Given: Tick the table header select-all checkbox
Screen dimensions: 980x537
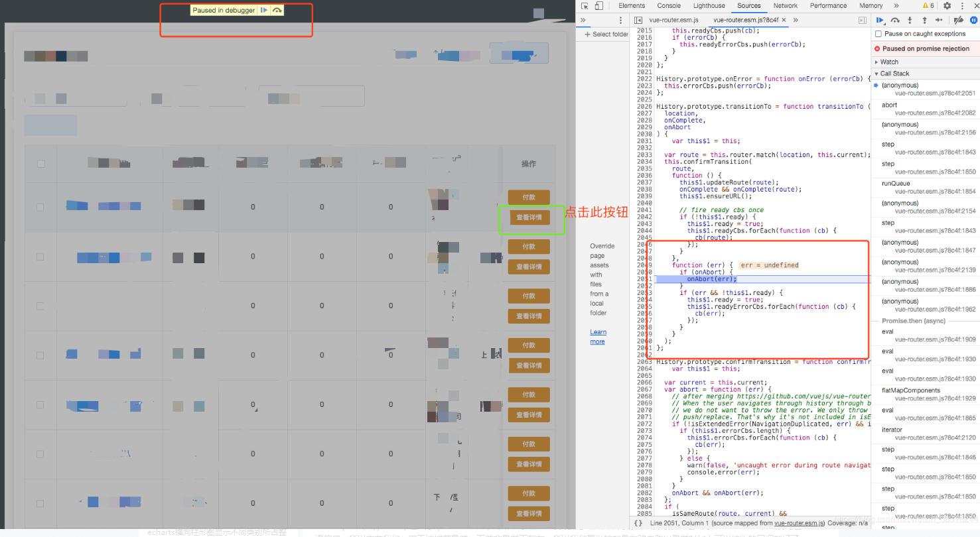Looking at the screenshot, I should pos(41,163).
